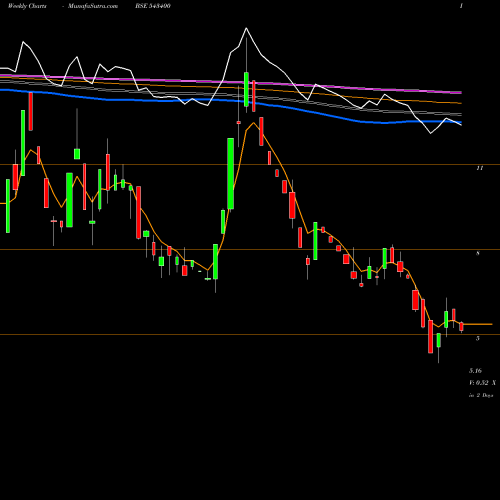Click the 'MunafaSutra.com' label

click(x=93, y=6)
